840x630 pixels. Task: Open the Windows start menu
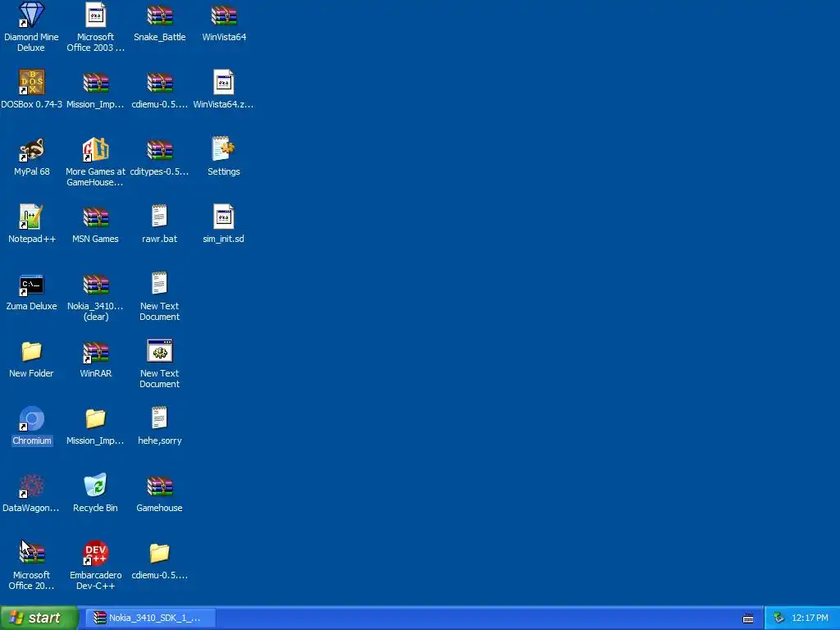point(39,618)
